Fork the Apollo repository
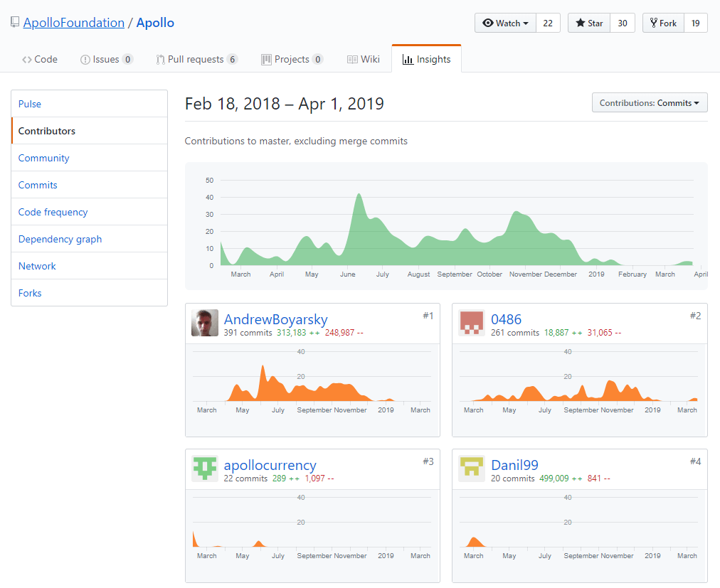The height and width of the screenshot is (588, 720). tap(662, 23)
